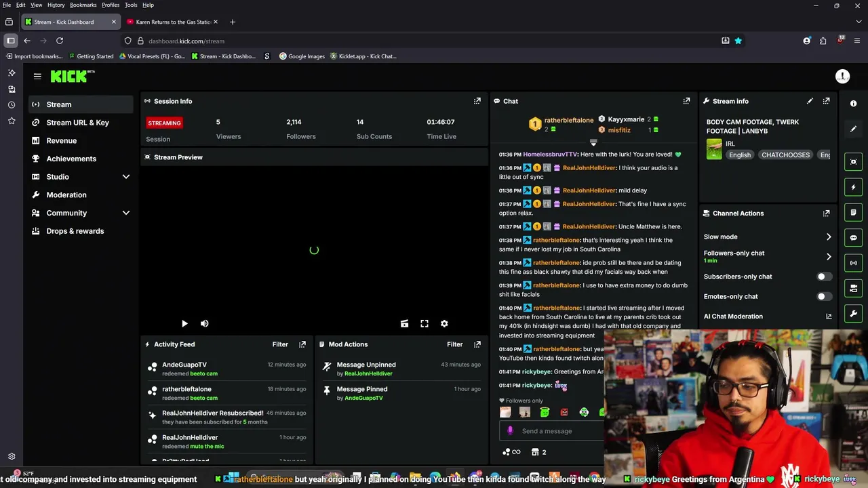Open a new browser tab

point(232,22)
